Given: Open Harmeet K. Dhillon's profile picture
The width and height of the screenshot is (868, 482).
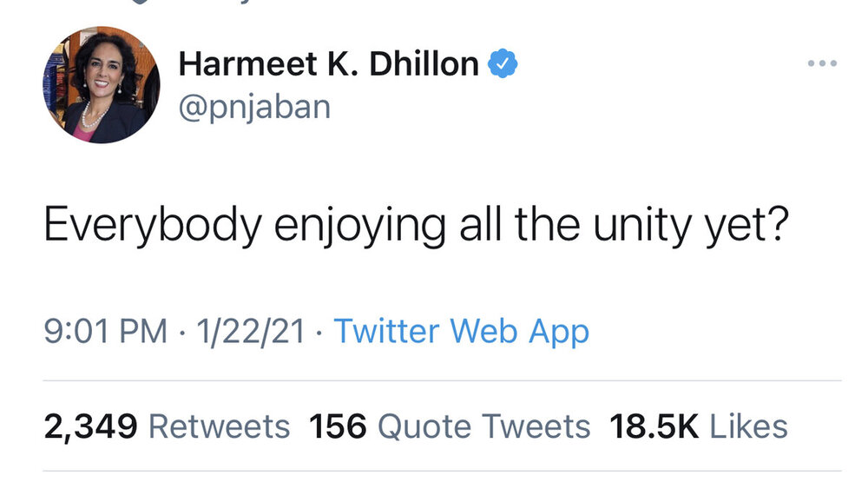Looking at the screenshot, I should coord(102,85).
